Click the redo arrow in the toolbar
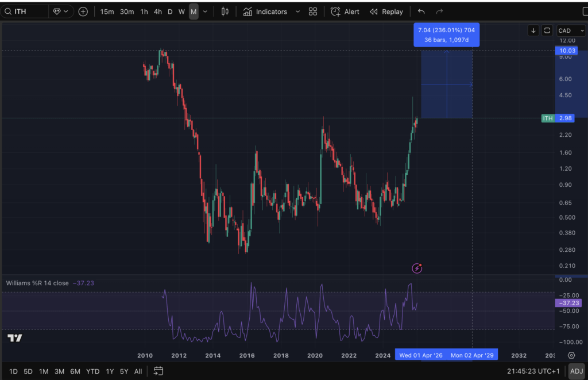The image size is (588, 380). (440, 11)
